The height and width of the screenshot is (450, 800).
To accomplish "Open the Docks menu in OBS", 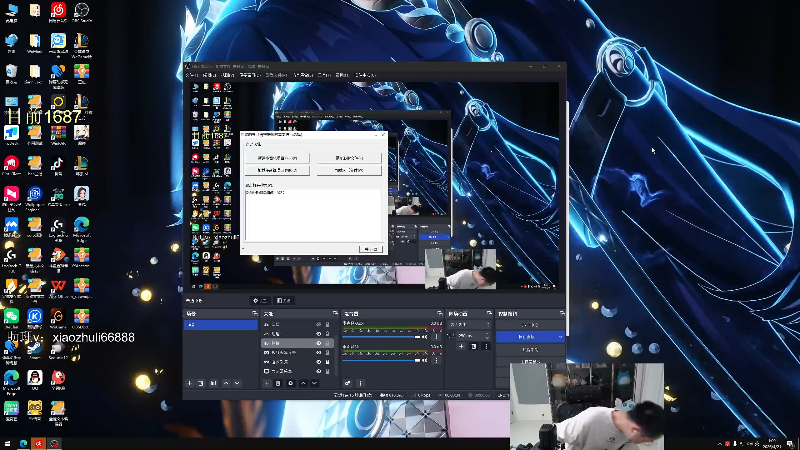I will click(250, 75).
